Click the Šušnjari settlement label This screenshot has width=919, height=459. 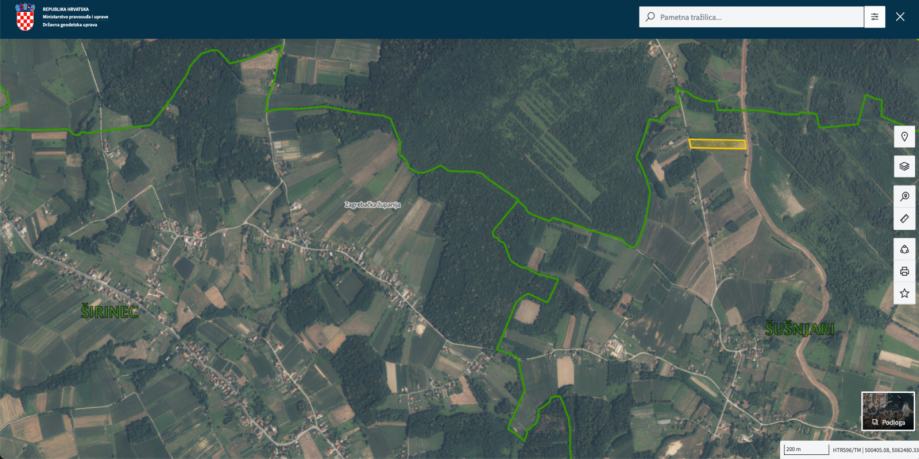pyautogui.click(x=799, y=329)
